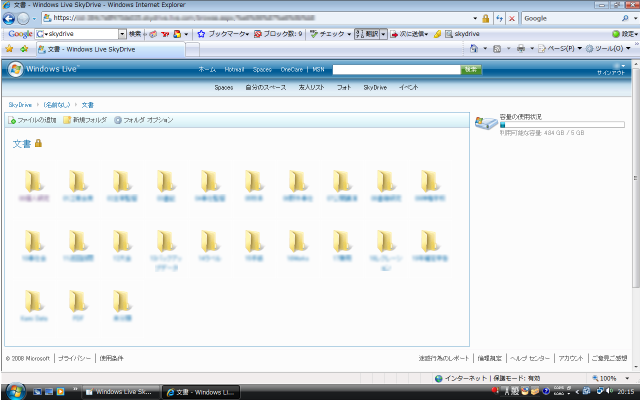Click the ホーム link in Windows Live header
Viewport: 640px width, 400px height.
(207, 69)
